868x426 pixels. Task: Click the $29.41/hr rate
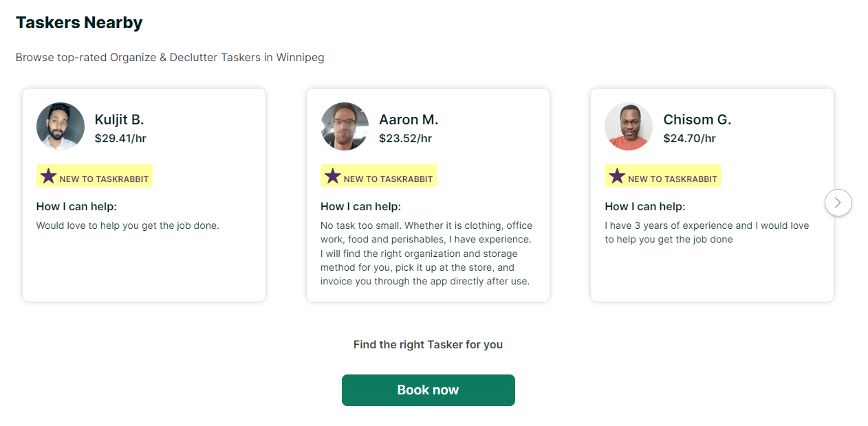pos(120,138)
